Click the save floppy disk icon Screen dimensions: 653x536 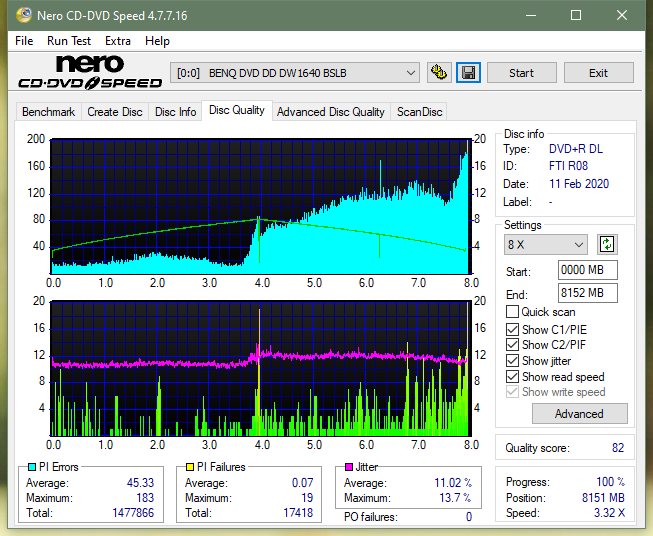[469, 73]
